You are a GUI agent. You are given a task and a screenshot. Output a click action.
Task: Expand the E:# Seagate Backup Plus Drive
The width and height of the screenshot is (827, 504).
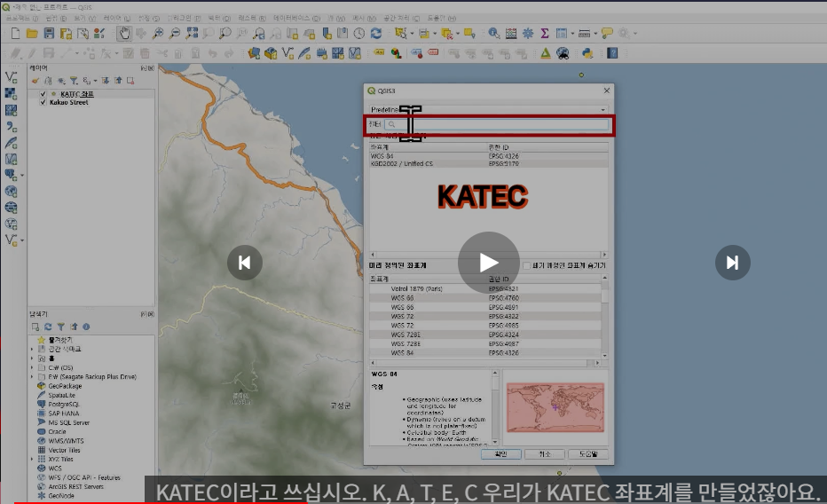pos(32,377)
